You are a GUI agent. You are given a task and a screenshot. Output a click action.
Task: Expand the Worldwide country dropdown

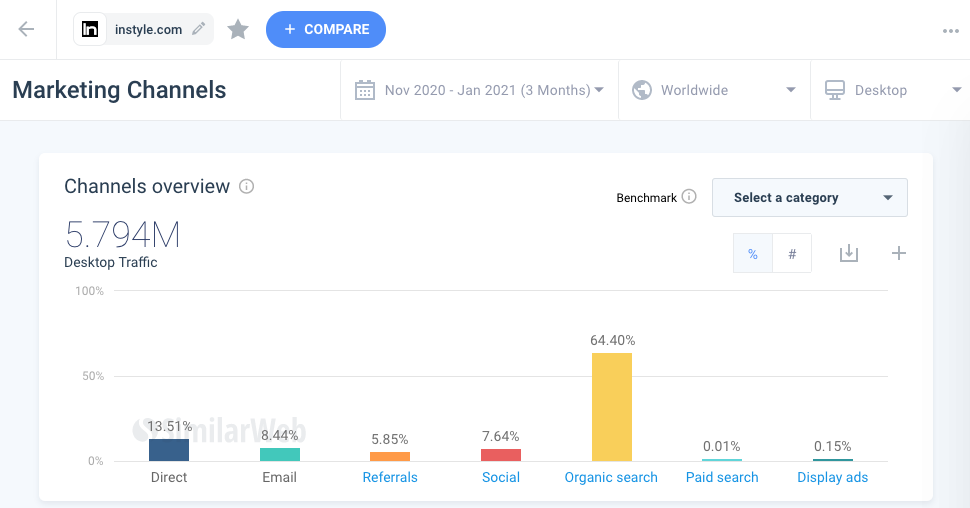[791, 90]
